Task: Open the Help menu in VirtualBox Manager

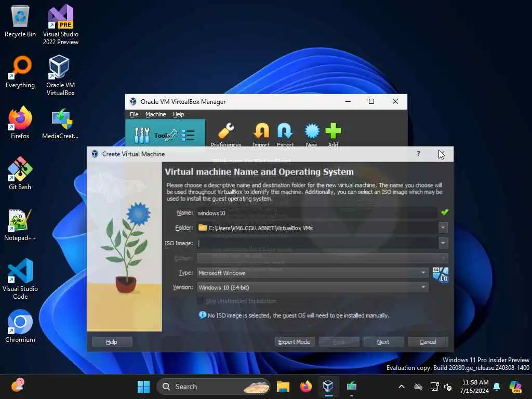Action: [179, 114]
